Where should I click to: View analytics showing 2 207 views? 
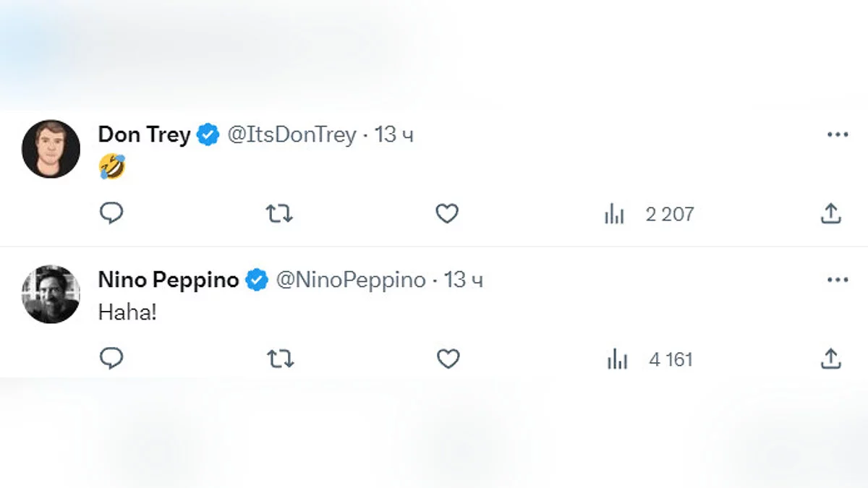(x=649, y=214)
